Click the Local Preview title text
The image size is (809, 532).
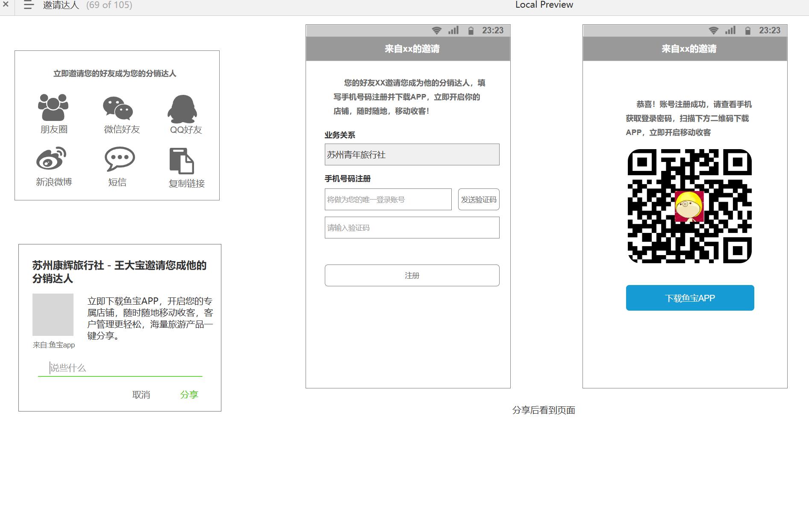[x=544, y=5]
